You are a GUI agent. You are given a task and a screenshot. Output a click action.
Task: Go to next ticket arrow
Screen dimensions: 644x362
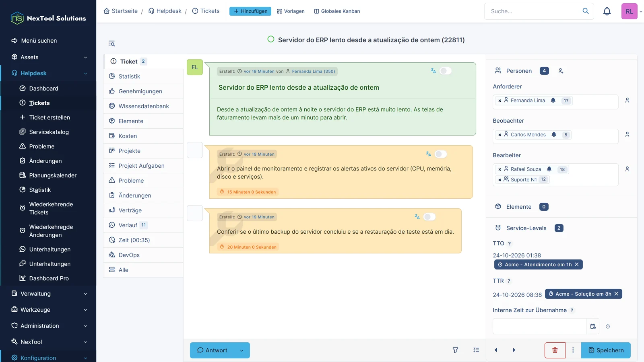[514, 350]
